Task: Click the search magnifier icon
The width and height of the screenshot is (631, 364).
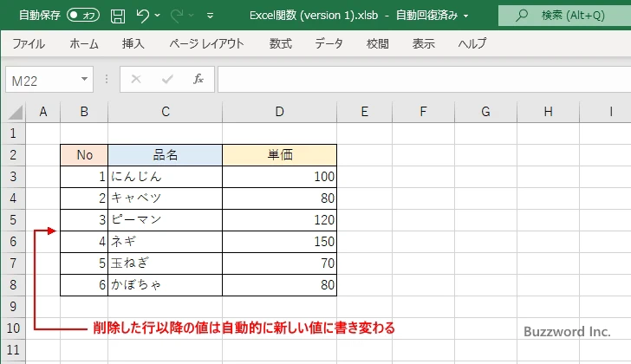Action: point(522,16)
